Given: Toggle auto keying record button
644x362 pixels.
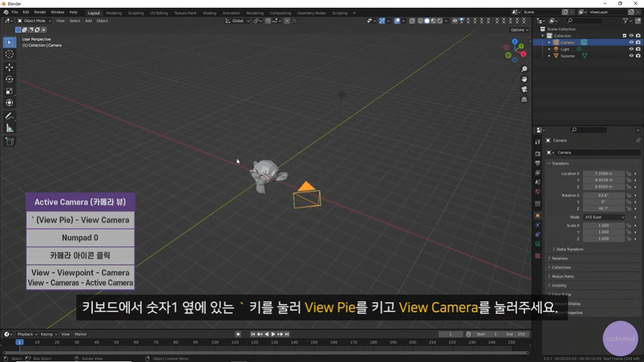Looking at the screenshot, I should coord(238,334).
